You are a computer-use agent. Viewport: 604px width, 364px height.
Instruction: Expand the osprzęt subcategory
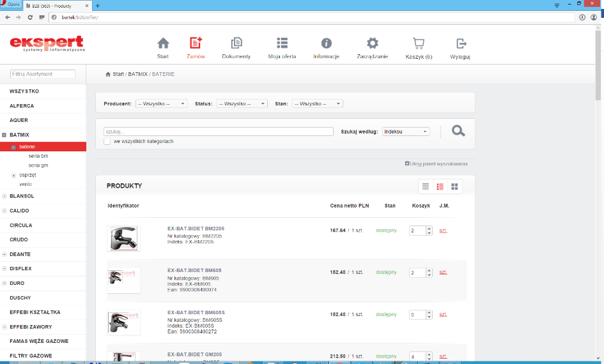[13, 176]
